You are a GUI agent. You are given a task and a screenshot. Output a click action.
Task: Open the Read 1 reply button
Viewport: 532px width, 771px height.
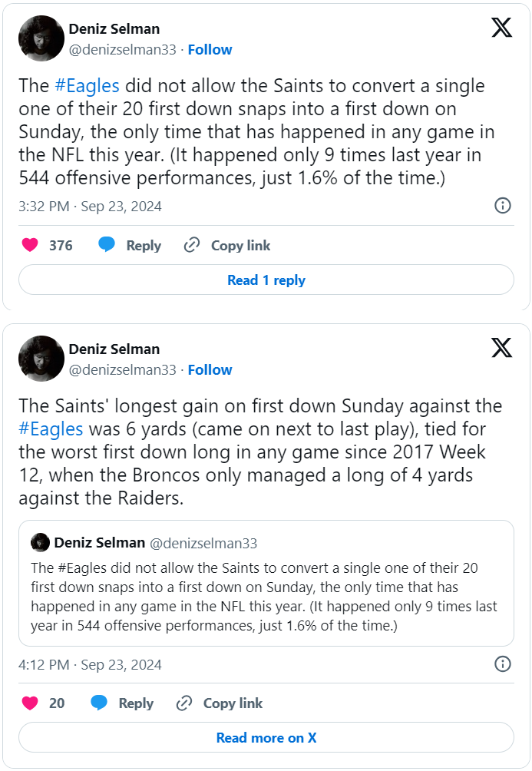(266, 280)
